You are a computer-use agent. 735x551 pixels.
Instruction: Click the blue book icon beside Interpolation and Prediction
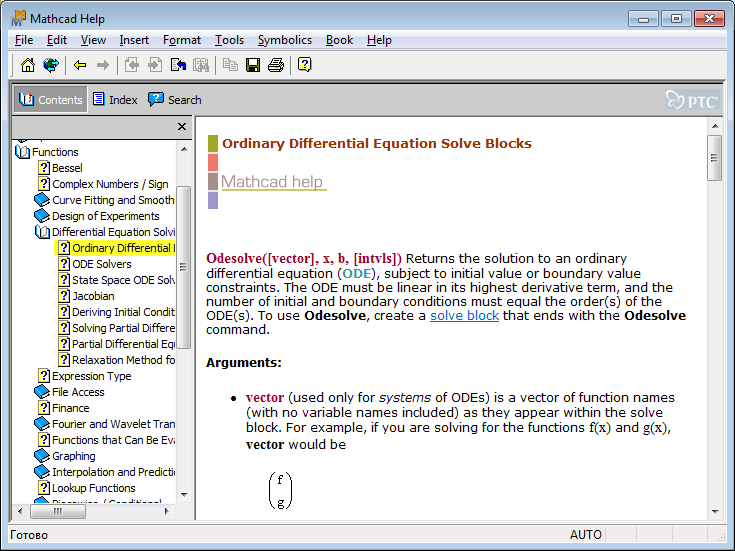(42, 472)
